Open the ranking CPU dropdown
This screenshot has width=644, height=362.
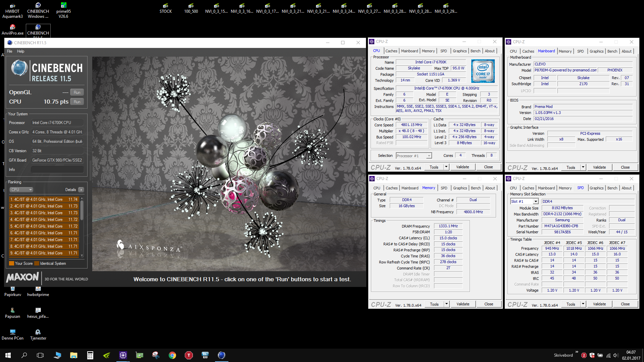(x=21, y=190)
